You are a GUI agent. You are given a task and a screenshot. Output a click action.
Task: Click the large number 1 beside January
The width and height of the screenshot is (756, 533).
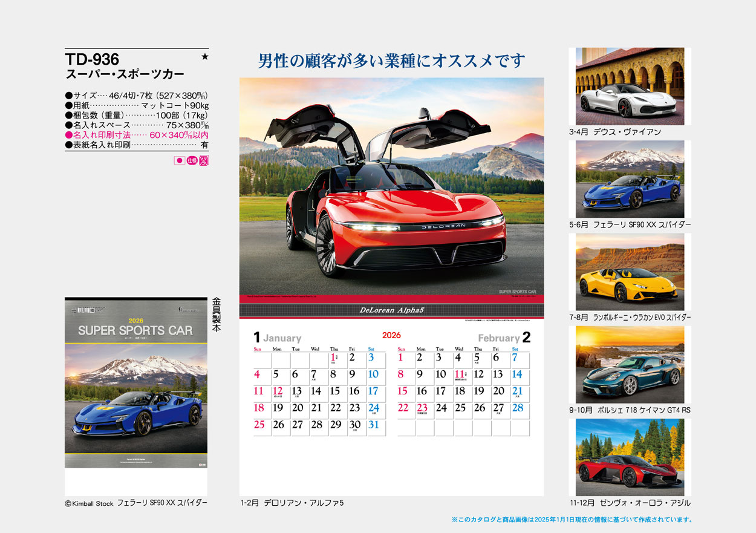(x=257, y=338)
